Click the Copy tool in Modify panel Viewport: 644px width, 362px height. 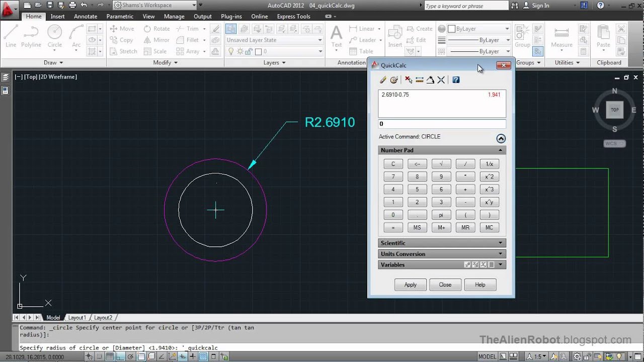[122, 40]
